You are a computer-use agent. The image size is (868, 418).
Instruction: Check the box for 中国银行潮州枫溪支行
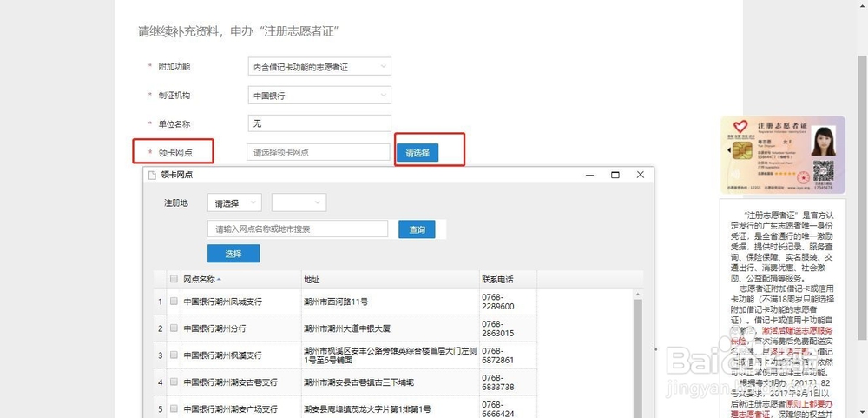coord(174,355)
